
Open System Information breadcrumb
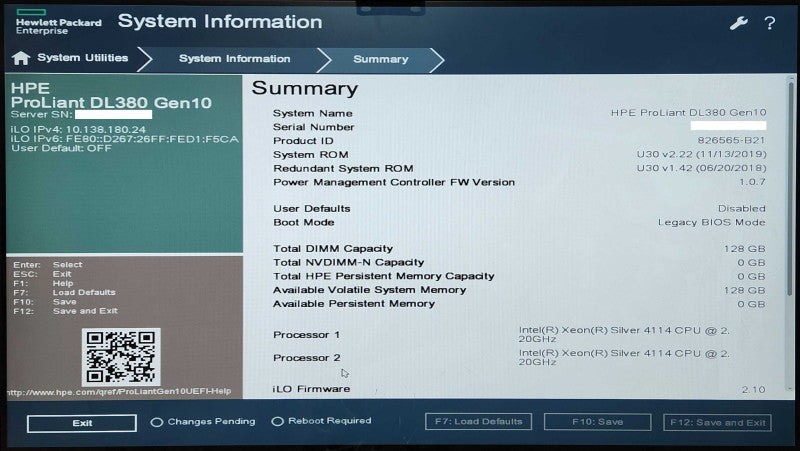pos(235,59)
